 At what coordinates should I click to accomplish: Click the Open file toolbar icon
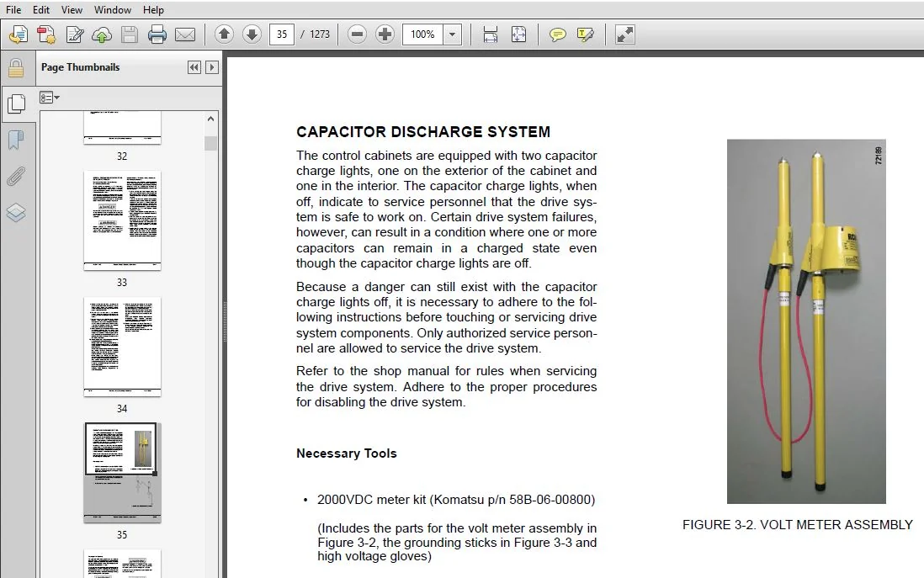tap(19, 34)
